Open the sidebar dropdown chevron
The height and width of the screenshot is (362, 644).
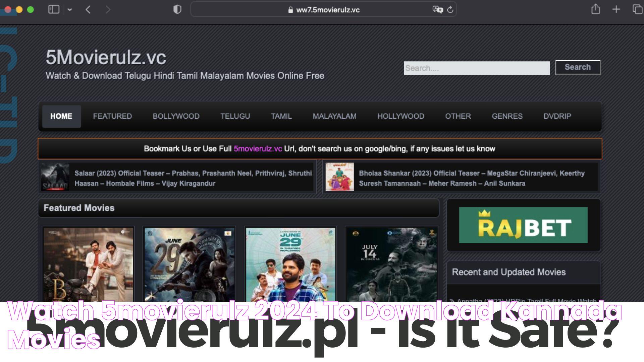pos(70,10)
